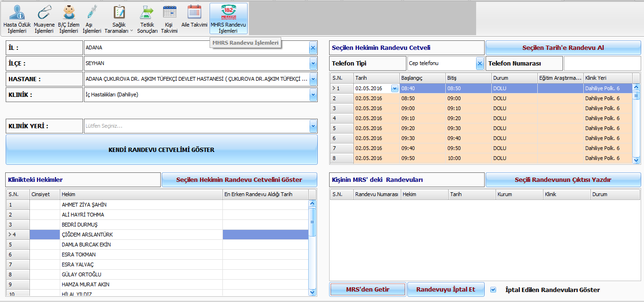Click the MRS'den Getir button

(368, 290)
